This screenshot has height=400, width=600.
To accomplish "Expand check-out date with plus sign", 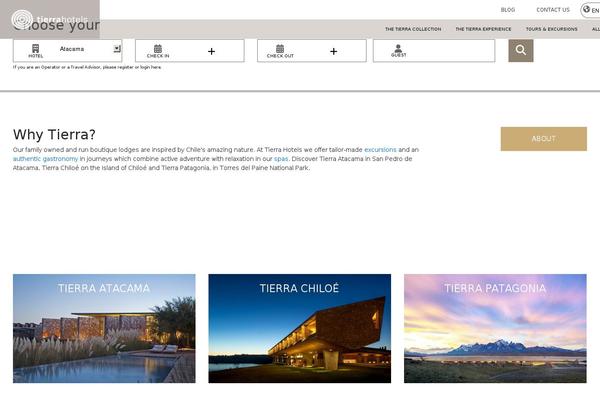I will tap(333, 51).
